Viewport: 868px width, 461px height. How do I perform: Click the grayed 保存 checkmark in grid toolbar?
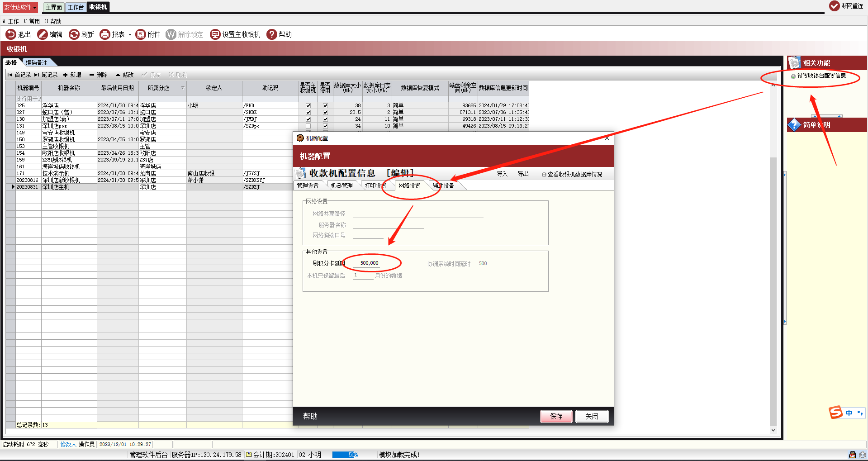coord(151,75)
